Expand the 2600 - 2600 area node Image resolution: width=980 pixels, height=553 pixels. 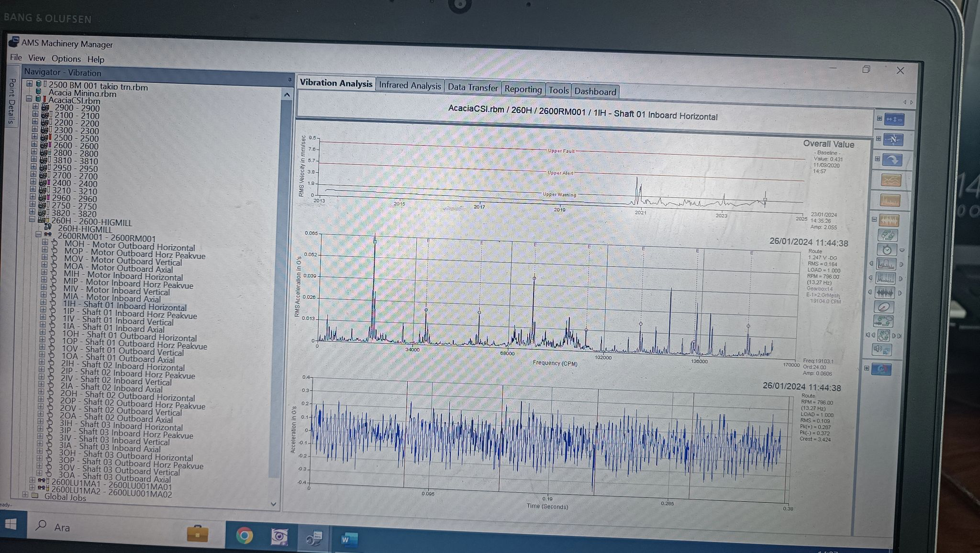click(34, 144)
